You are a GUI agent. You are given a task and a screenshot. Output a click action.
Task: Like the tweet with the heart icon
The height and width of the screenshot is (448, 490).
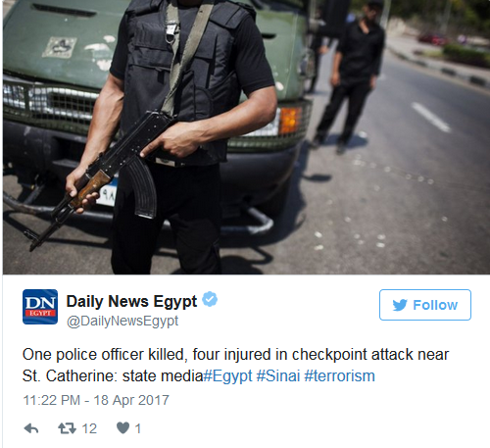[x=123, y=428]
